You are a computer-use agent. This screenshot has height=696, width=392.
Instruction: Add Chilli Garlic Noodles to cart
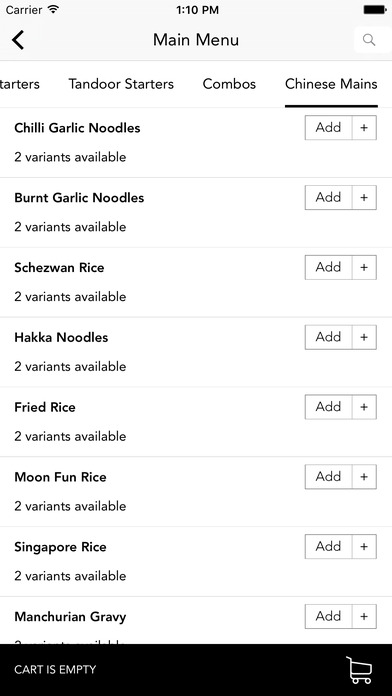click(x=329, y=128)
